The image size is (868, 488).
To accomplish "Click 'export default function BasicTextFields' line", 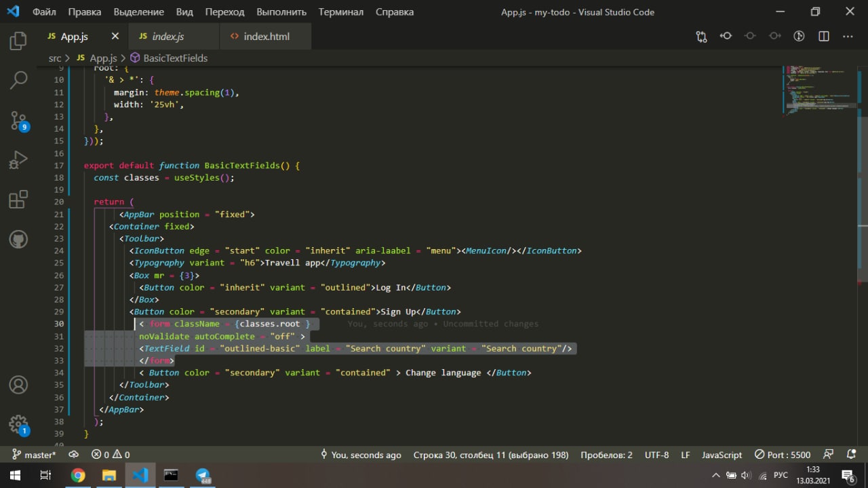I will click(x=192, y=165).
